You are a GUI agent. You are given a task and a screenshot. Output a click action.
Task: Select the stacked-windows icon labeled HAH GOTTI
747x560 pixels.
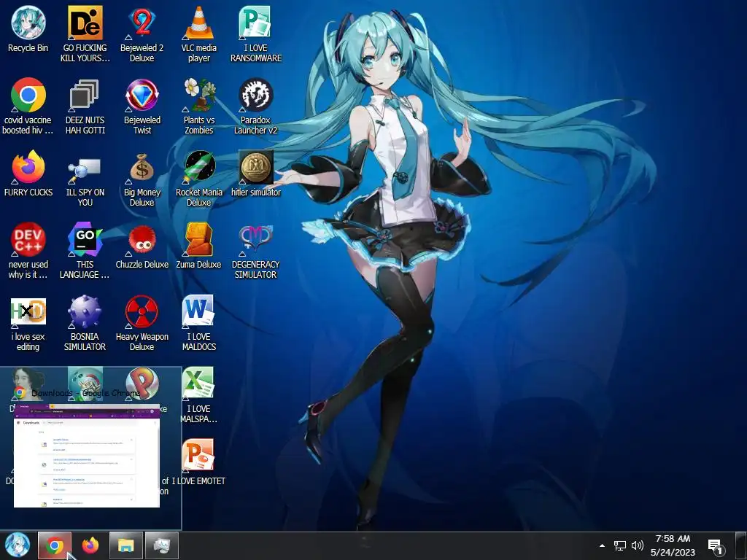(x=85, y=96)
